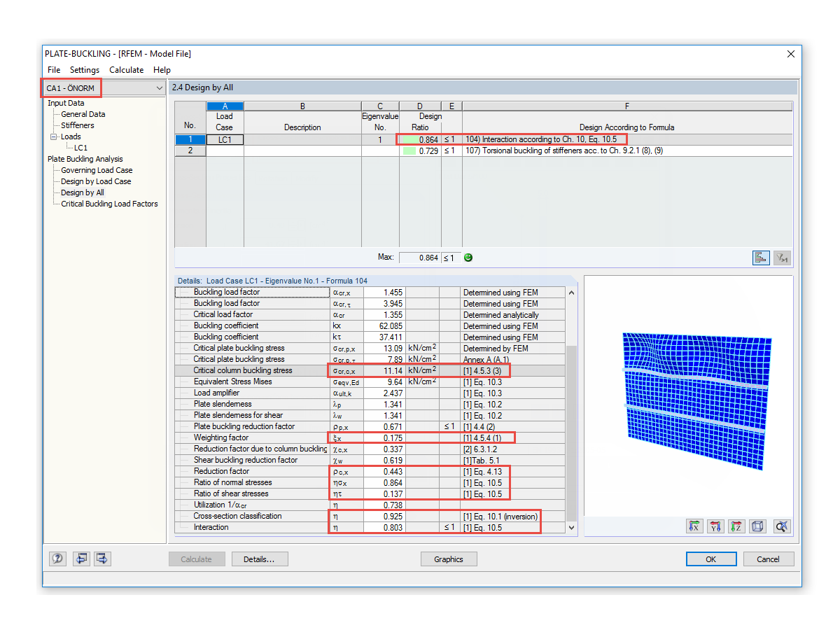Select formula 107 Torsional buckling text
This screenshot has height=630, width=840.
pos(563,150)
